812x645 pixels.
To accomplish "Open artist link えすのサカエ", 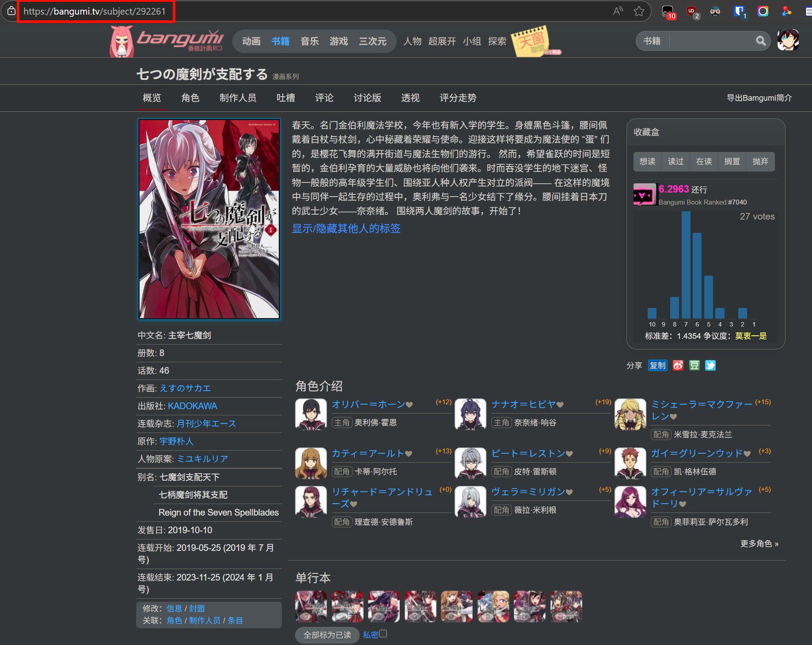I will tap(185, 388).
